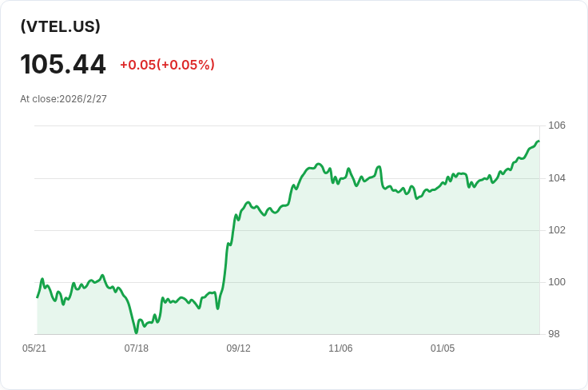Select the 100 price level label
588x390 pixels.
[x=557, y=282]
